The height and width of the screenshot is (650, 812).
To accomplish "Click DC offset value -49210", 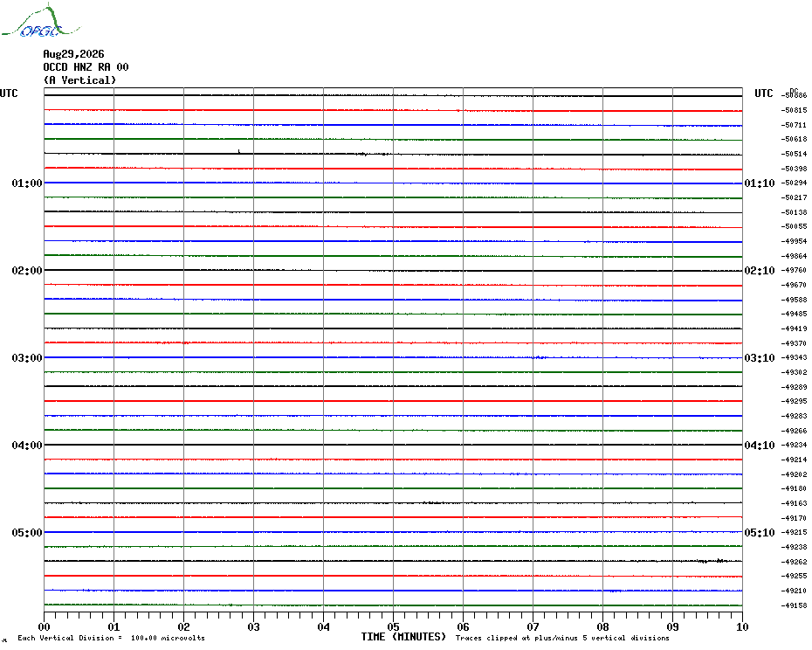I will point(795,591).
